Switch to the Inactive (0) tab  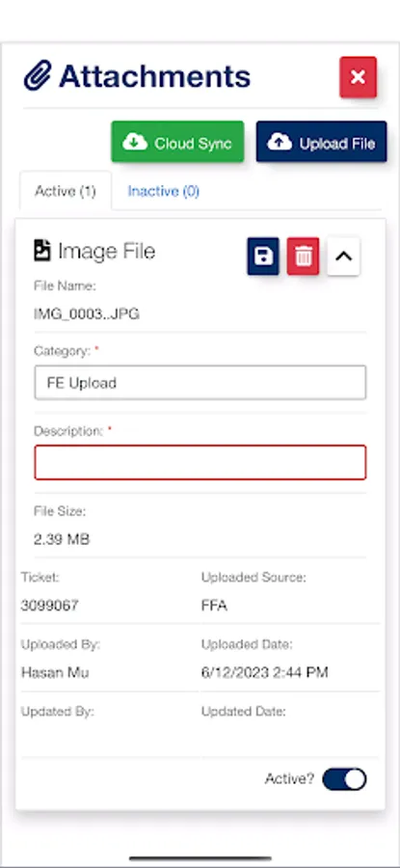coord(164,191)
